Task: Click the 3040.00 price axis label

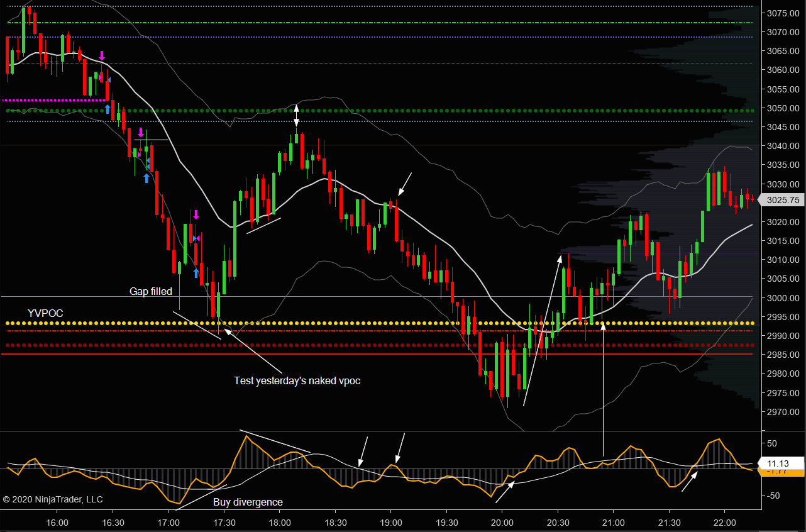Action: click(783, 146)
